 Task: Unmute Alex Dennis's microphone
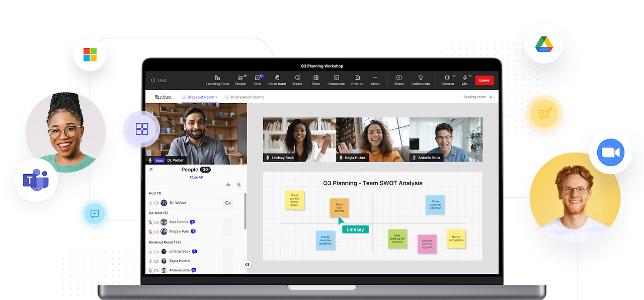pos(150,222)
